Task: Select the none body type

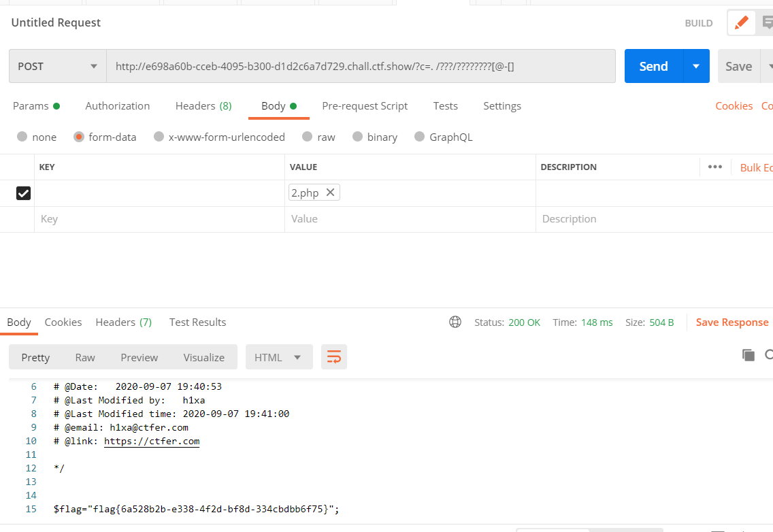Action: 22,137
